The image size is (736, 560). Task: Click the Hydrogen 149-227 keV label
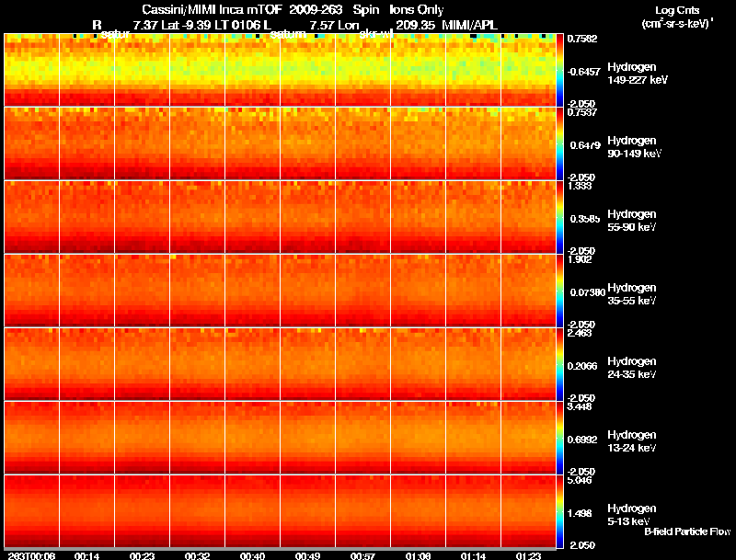638,74
